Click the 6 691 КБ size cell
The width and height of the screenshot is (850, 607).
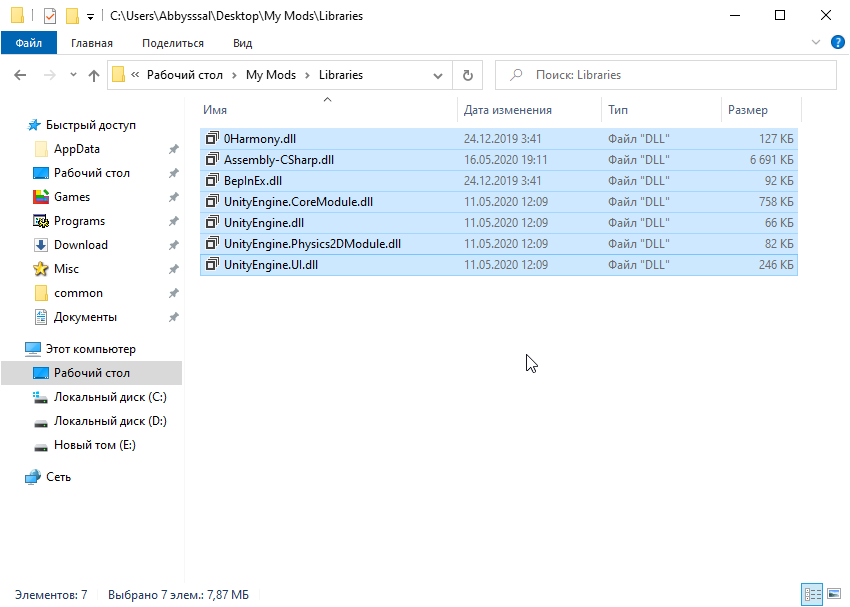pyautogui.click(x=771, y=160)
